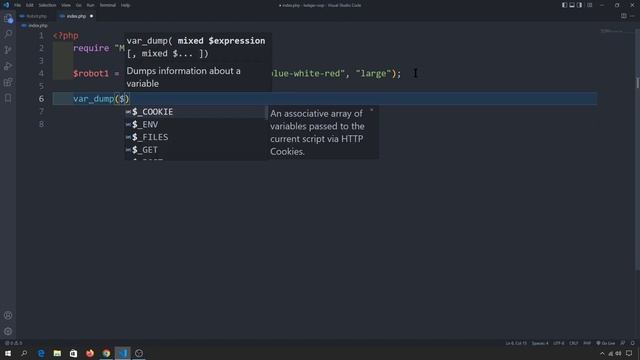Change the PHP language mode in the status bar
640x360 pixels.
coord(587,343)
